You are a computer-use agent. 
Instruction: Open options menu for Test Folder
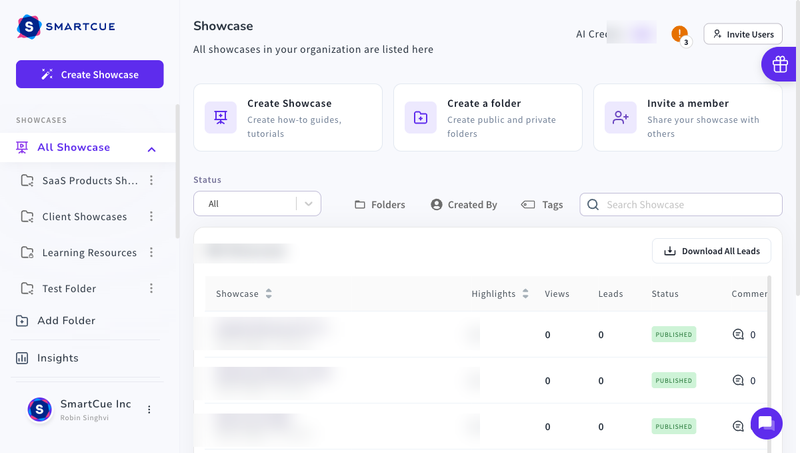click(x=152, y=289)
